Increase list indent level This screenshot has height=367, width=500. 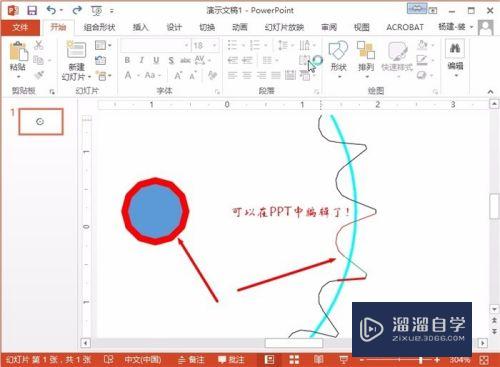(x=247, y=60)
